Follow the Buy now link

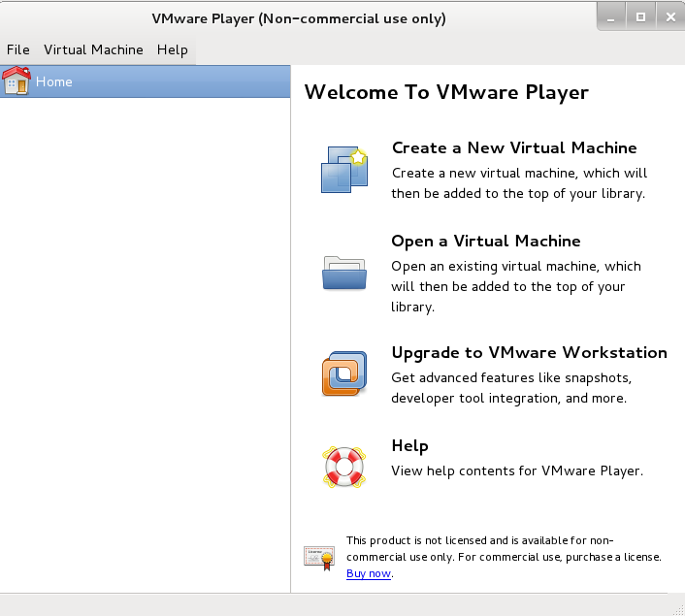(369, 573)
